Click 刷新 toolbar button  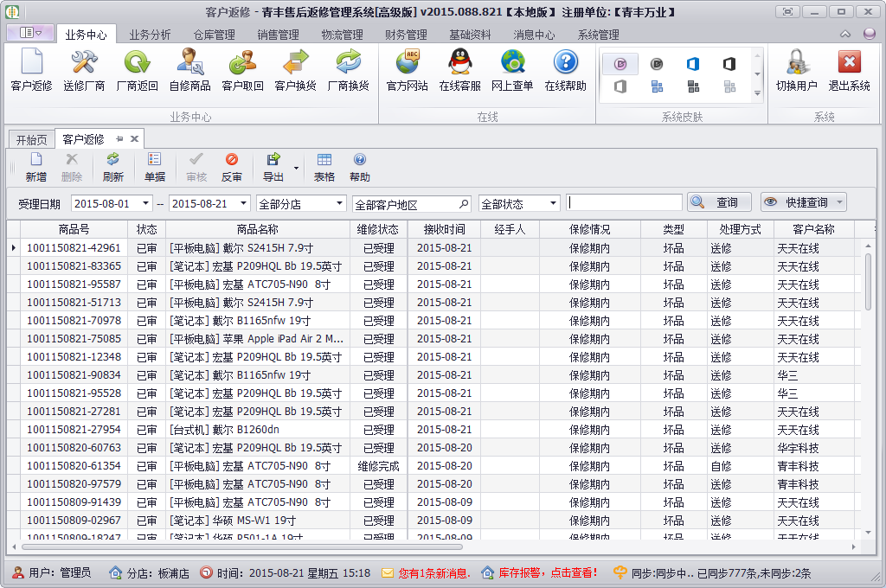tap(113, 167)
